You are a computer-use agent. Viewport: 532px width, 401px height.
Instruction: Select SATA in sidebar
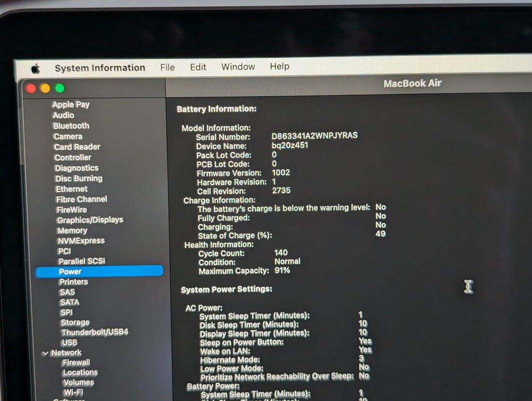coord(70,302)
